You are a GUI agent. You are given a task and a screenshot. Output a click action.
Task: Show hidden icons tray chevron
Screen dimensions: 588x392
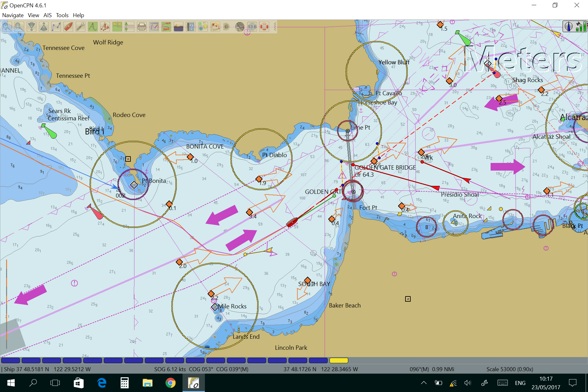[424, 383]
